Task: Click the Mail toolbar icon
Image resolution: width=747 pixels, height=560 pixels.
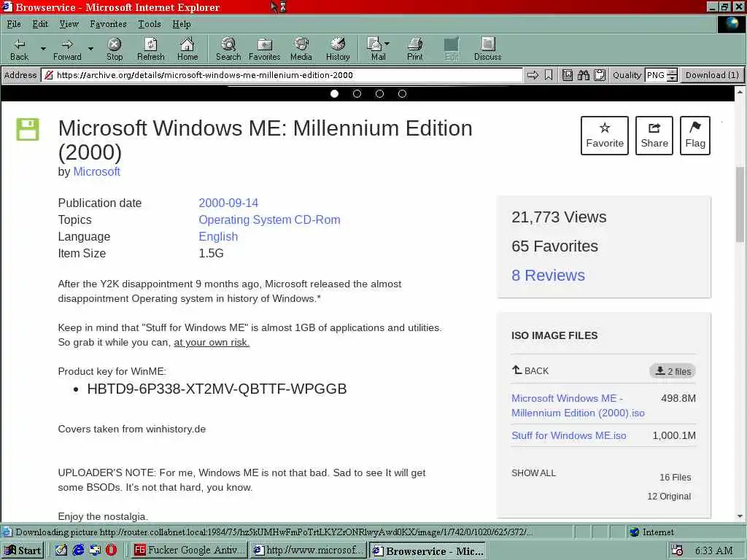Action: [x=376, y=49]
